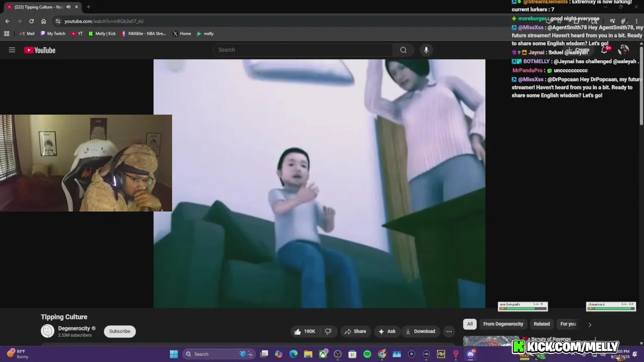Open the NBABite bookmark
The height and width of the screenshot is (362, 644).
143,34
